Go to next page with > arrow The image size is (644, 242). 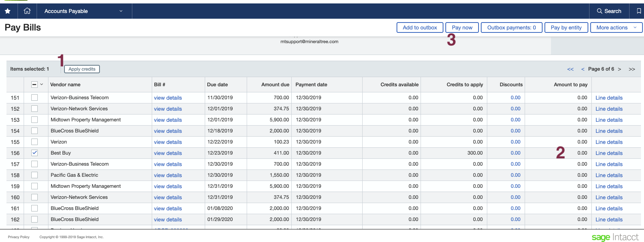click(x=619, y=69)
